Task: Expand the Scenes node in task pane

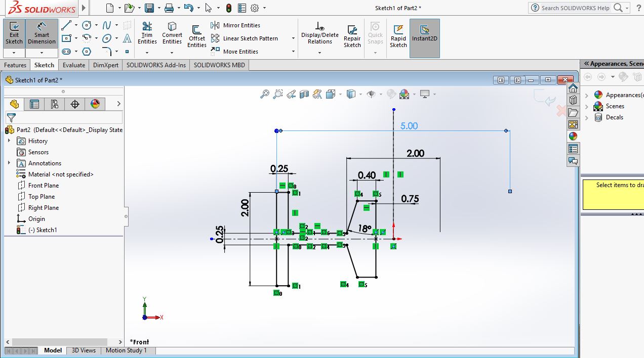Action: pyautogui.click(x=587, y=106)
